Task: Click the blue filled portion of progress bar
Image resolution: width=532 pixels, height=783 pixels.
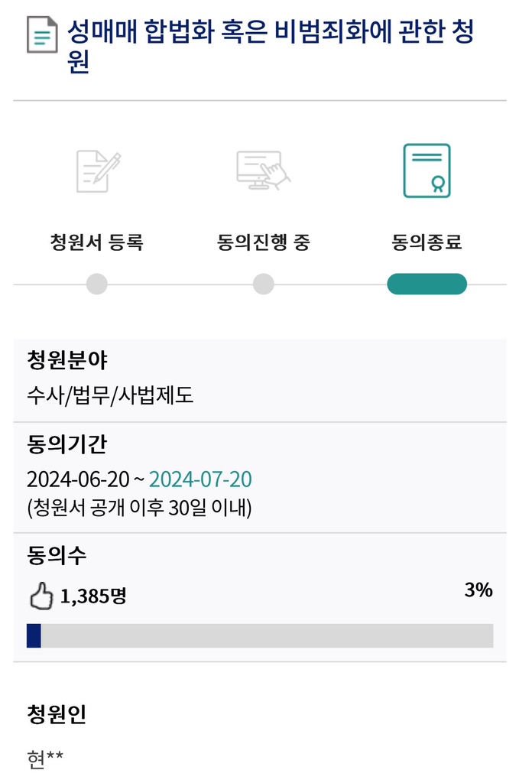Action: pos(34,635)
